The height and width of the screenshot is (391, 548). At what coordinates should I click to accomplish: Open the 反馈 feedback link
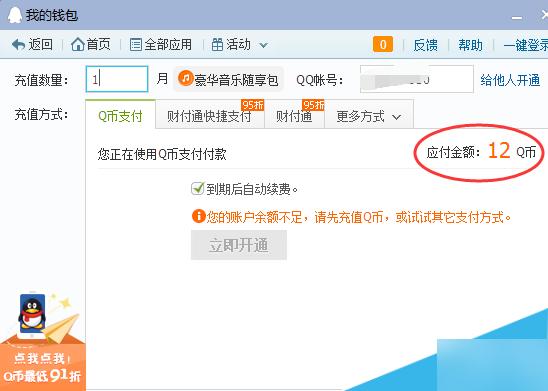click(x=425, y=45)
